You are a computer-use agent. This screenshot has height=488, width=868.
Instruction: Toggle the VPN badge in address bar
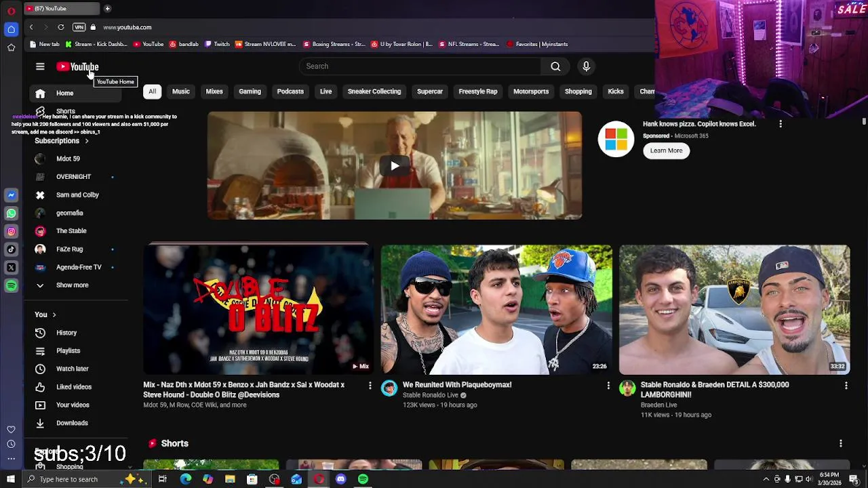tap(79, 27)
